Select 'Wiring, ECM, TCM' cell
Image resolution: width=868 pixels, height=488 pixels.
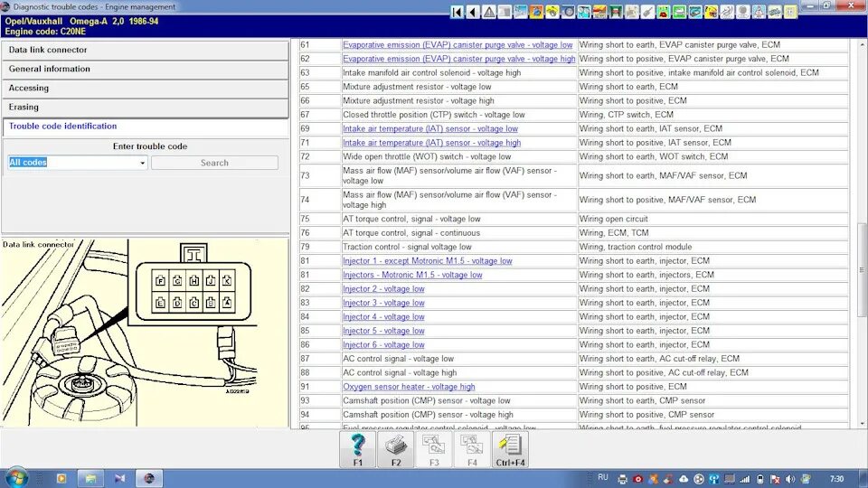coord(713,233)
